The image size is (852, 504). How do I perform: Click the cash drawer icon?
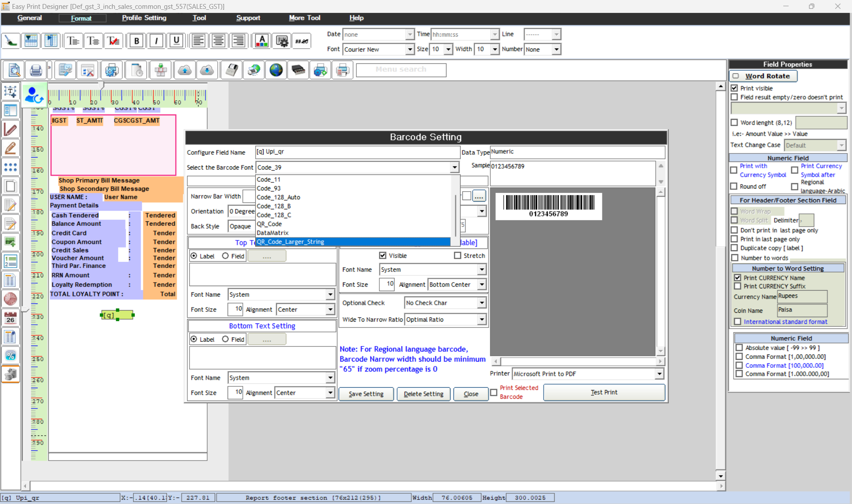click(298, 70)
